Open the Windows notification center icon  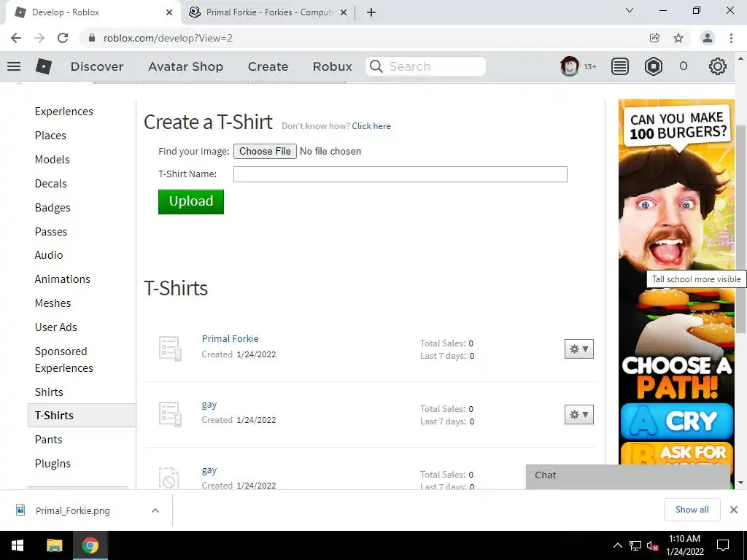tap(723, 545)
